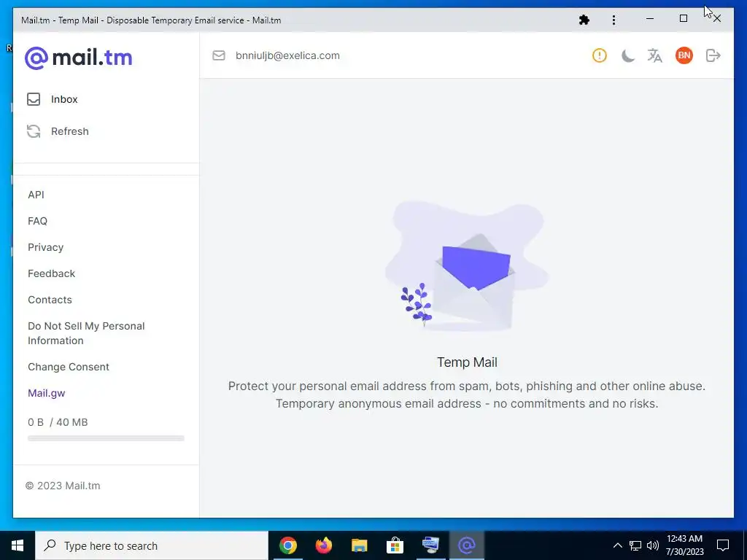Click the © 2023 Mail.tm footer
The width and height of the screenshot is (747, 560).
click(63, 486)
